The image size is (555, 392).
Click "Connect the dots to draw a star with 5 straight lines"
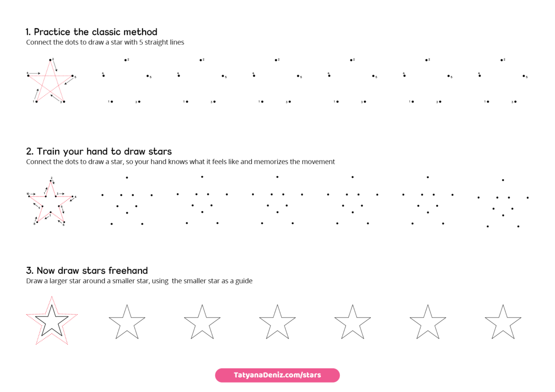[105, 42]
